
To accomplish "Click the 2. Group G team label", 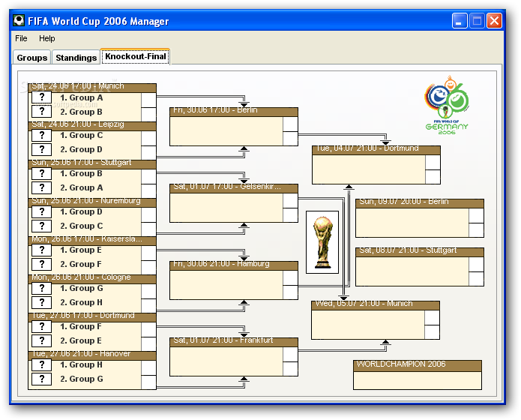I will pos(82,379).
